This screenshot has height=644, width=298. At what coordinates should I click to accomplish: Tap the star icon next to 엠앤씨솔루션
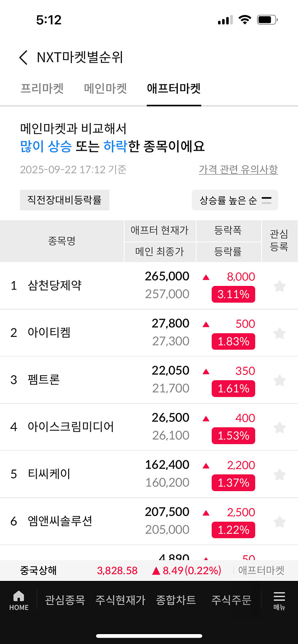tap(279, 521)
